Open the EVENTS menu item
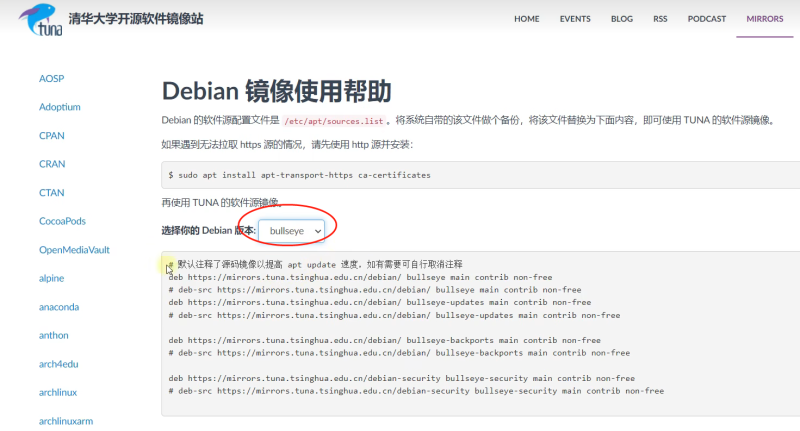The width and height of the screenshot is (800, 431). (x=575, y=19)
